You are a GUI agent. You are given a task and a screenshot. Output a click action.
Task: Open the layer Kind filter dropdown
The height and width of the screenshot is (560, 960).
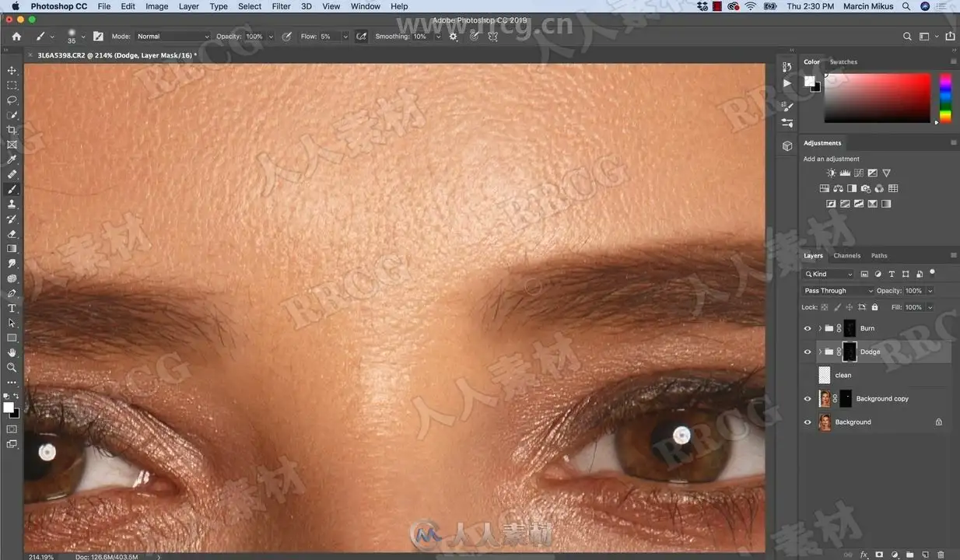[x=829, y=274]
